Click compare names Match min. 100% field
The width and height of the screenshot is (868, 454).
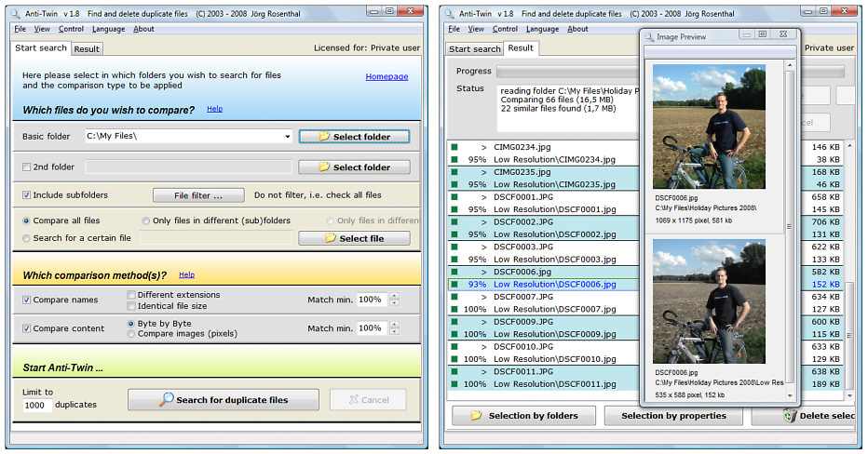pyautogui.click(x=373, y=300)
